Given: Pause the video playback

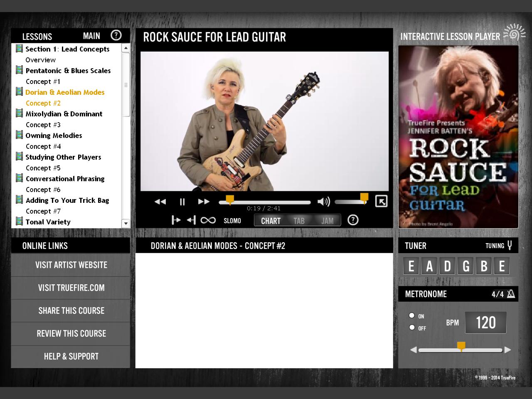Looking at the screenshot, I should (182, 202).
